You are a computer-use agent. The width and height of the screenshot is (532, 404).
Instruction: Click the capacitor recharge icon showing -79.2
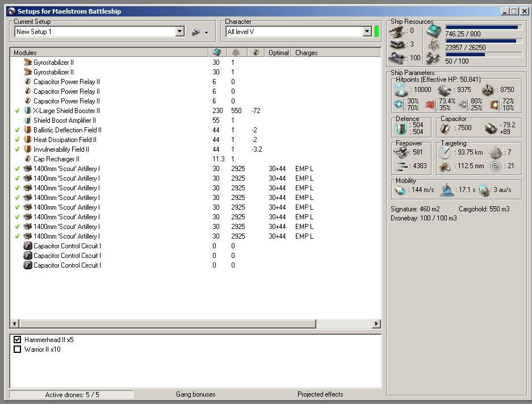pos(491,128)
